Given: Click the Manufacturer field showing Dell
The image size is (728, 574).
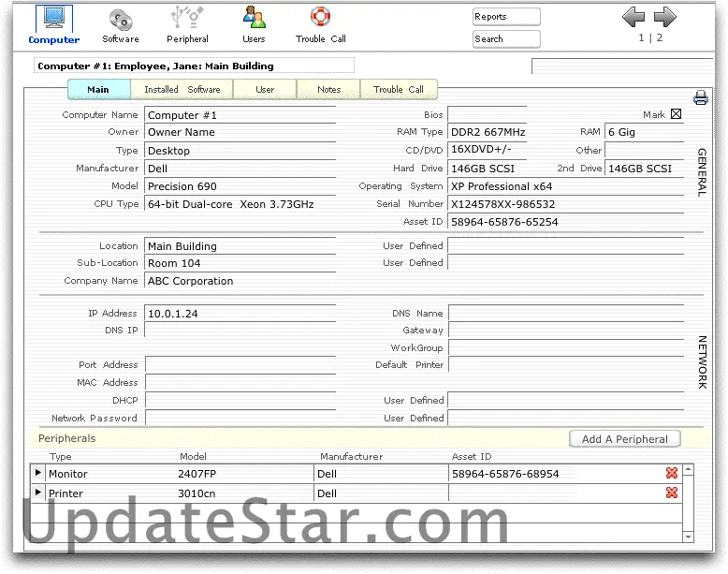Looking at the screenshot, I should pos(240,169).
